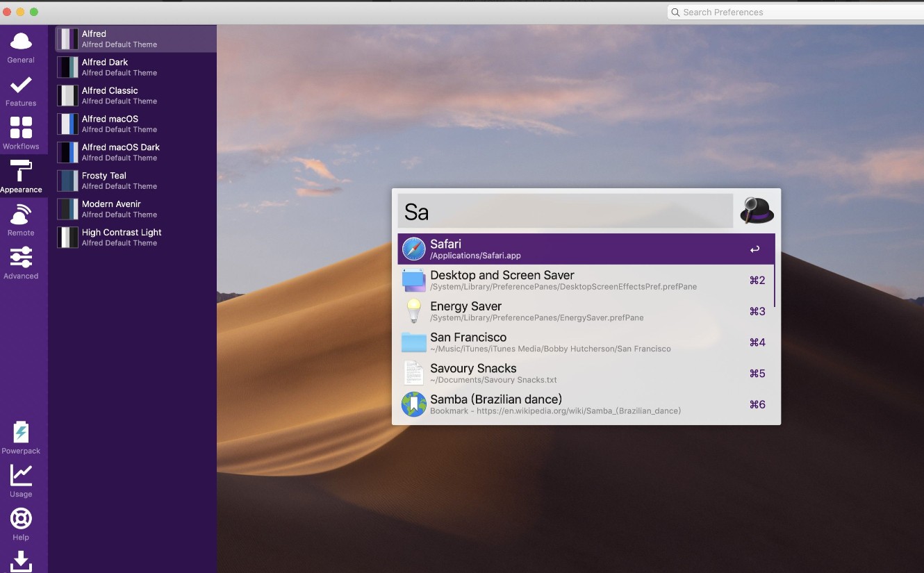The width and height of the screenshot is (924, 573).
Task: Click the magnifier icon in Search Preferences
Action: pos(675,13)
